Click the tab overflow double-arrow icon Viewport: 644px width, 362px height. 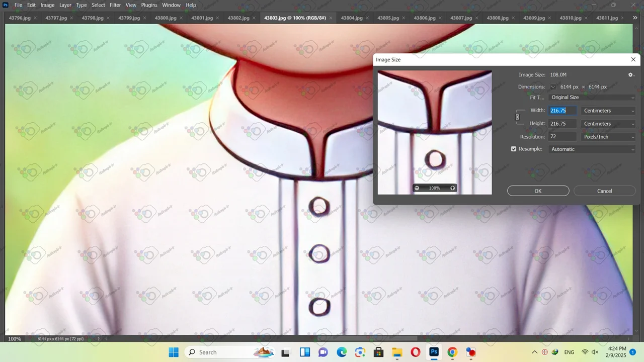pyautogui.click(x=635, y=18)
